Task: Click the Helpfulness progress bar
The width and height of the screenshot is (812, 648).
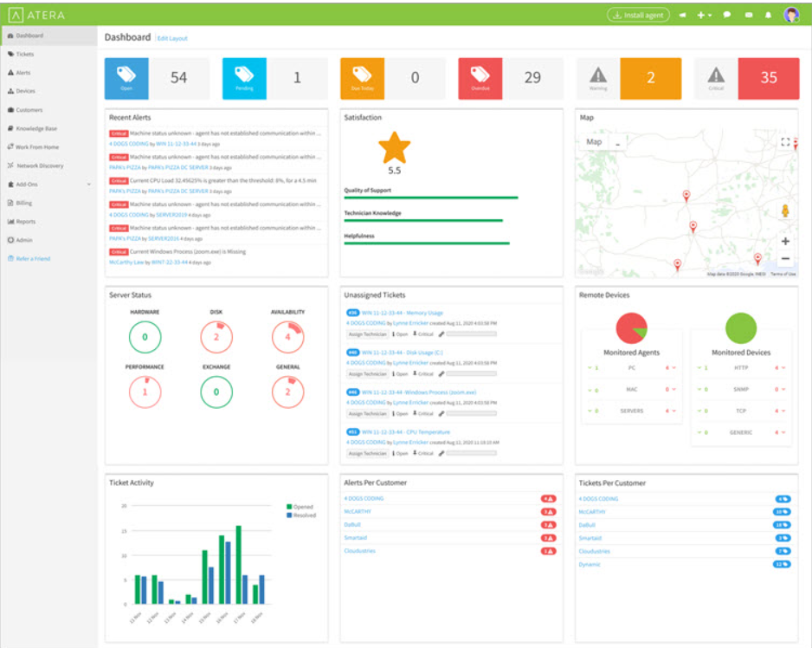Action: pyautogui.click(x=427, y=243)
